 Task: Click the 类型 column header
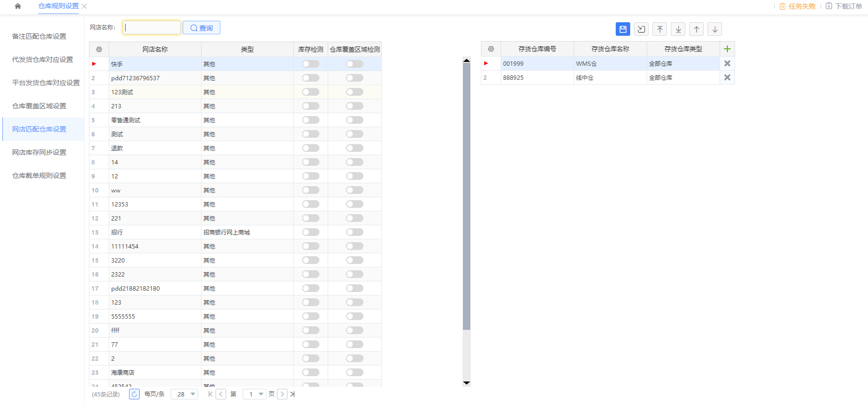247,49
